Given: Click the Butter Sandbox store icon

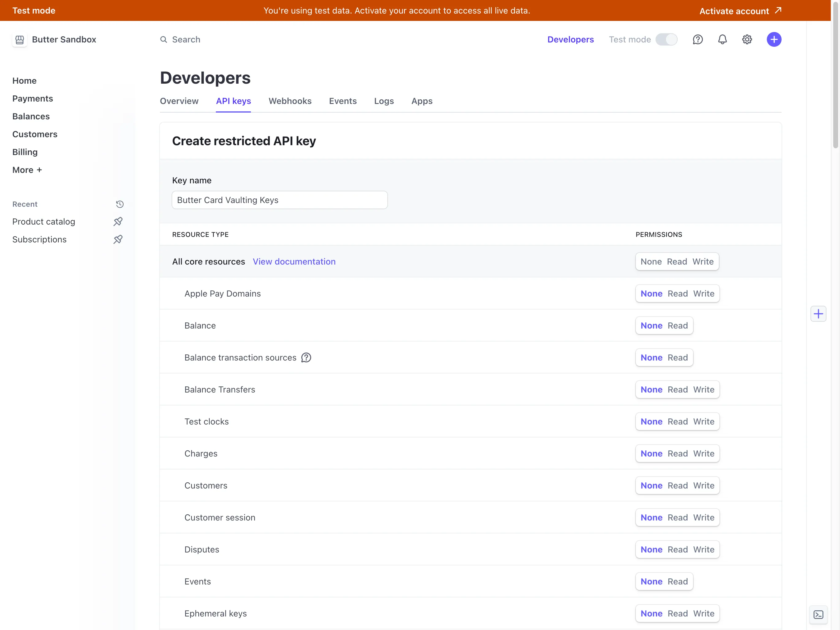Looking at the screenshot, I should (19, 39).
